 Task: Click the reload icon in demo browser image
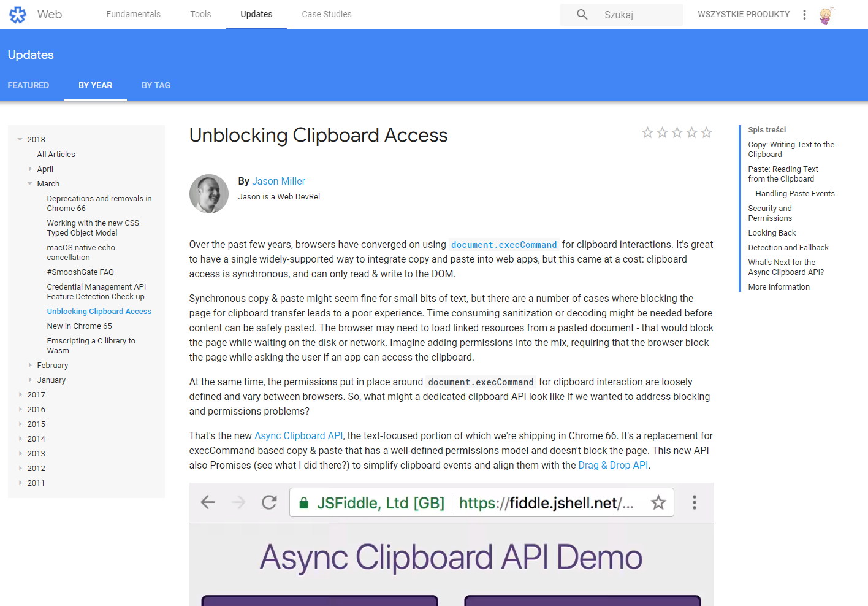(x=269, y=502)
